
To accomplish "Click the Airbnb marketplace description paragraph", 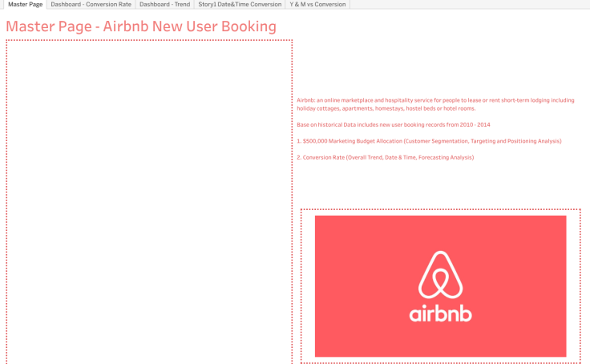I will pos(435,104).
